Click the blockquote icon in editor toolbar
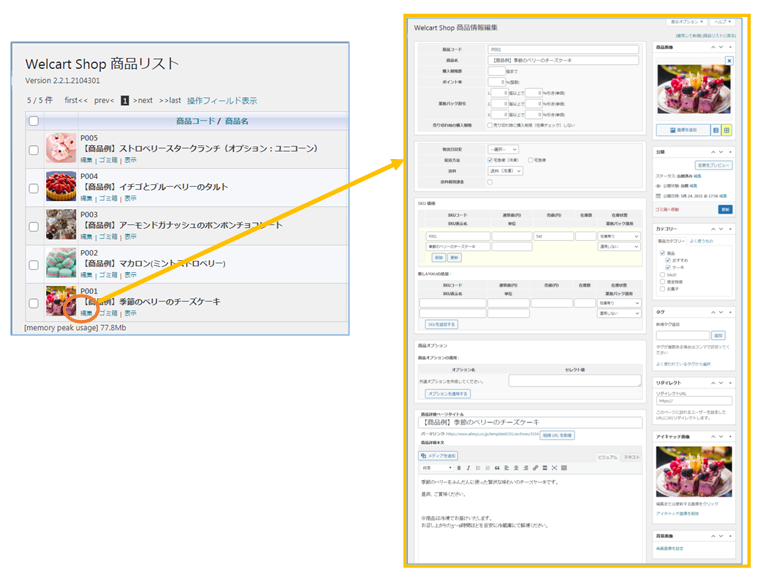 (x=496, y=467)
